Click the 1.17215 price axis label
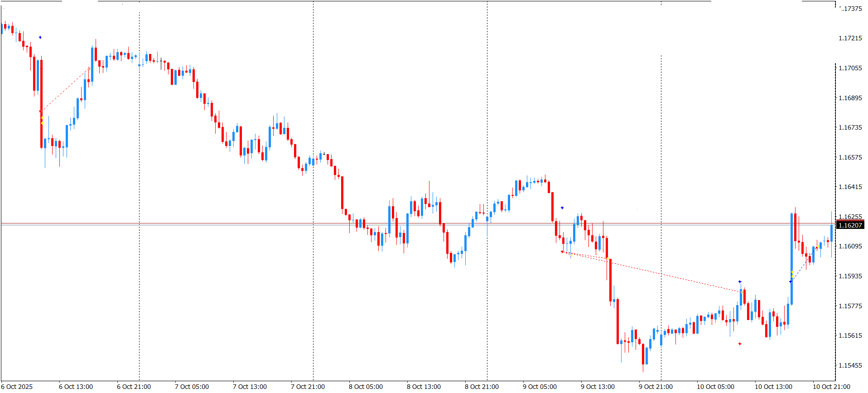This screenshot has height=393, width=868. coord(850,38)
